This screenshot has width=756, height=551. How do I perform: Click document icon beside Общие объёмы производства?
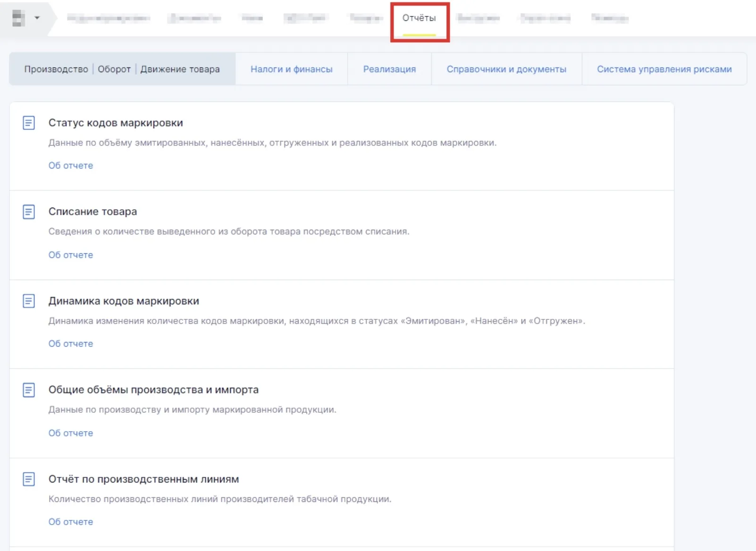click(x=29, y=390)
